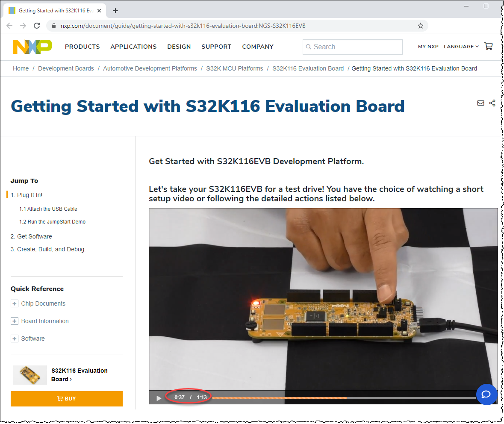The width and height of the screenshot is (504, 424).
Task: Open the DESIGN menu
Action: coord(179,47)
